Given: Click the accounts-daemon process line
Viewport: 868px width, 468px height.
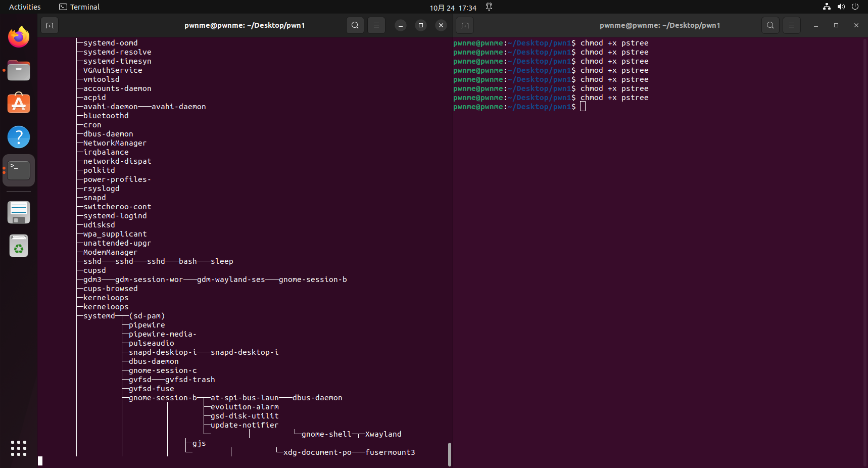Looking at the screenshot, I should (x=117, y=88).
